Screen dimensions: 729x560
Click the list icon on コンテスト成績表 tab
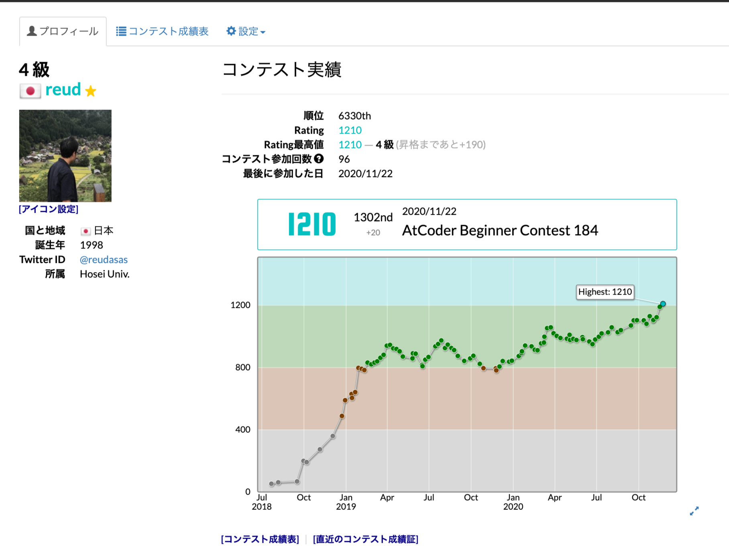[x=121, y=31]
